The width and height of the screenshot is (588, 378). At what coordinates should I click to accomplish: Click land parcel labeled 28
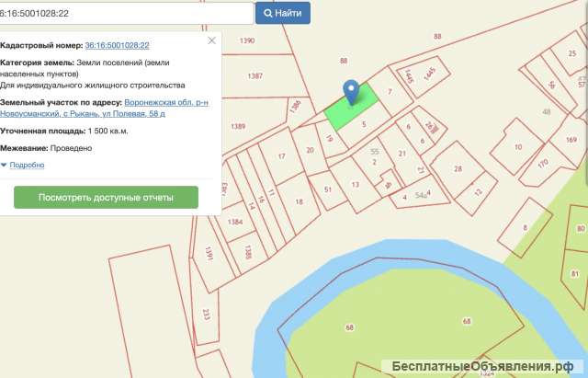pyautogui.click(x=457, y=168)
